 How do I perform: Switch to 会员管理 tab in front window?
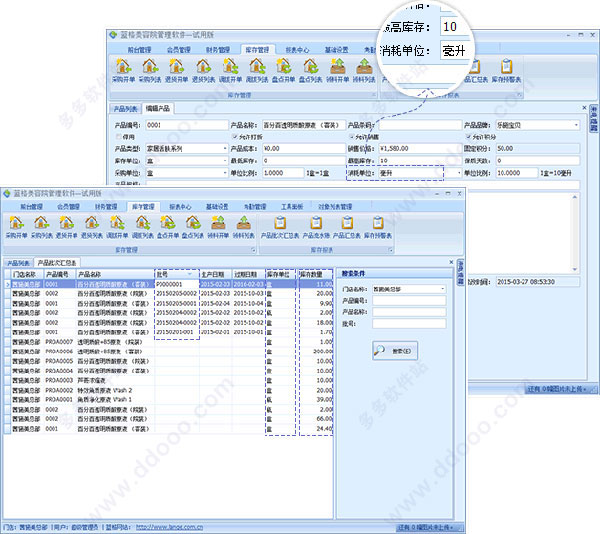[68, 207]
